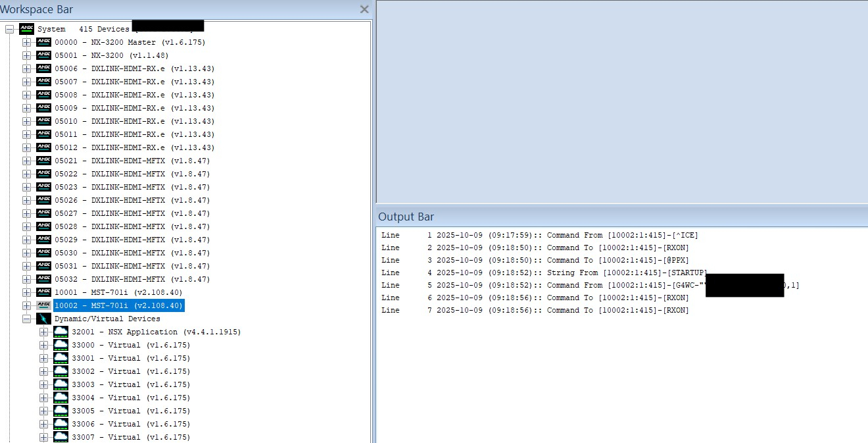Click the cloud icon of 33000 Virtual
868x443 pixels.
(60, 345)
